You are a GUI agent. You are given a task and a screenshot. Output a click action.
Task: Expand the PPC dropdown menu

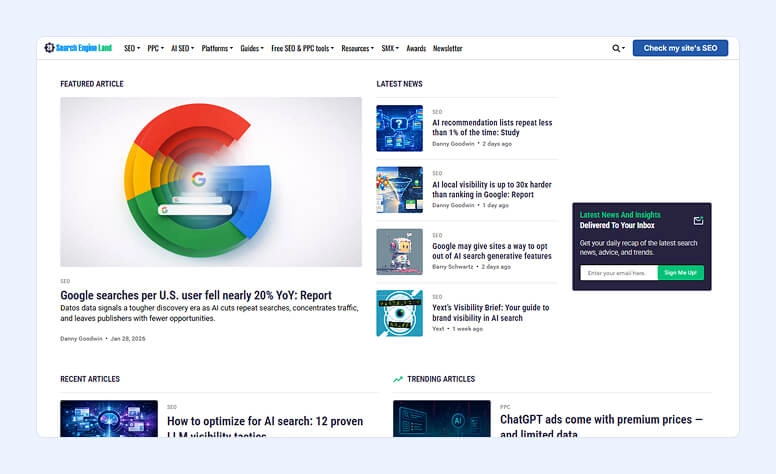(155, 48)
